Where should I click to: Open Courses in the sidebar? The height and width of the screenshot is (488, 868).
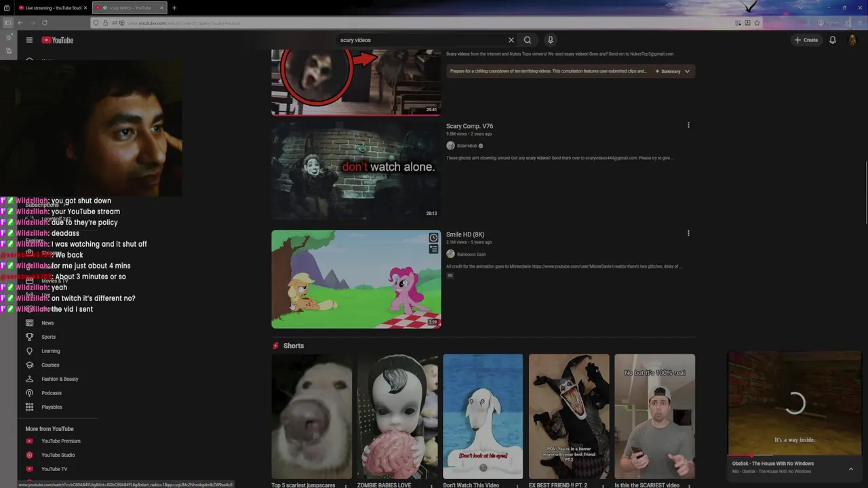pyautogui.click(x=50, y=365)
